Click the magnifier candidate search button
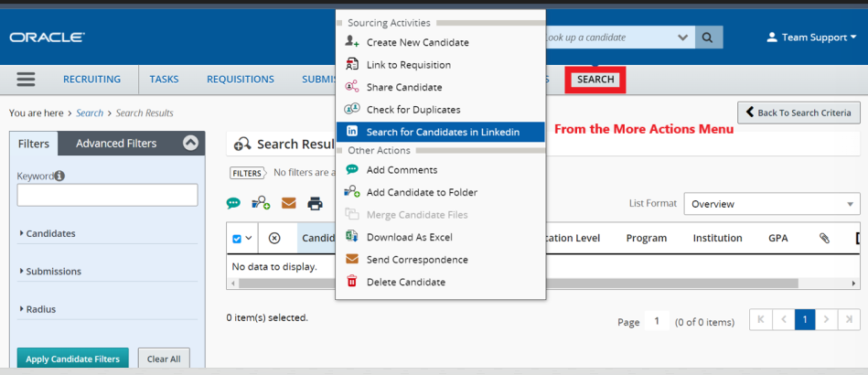 (709, 37)
